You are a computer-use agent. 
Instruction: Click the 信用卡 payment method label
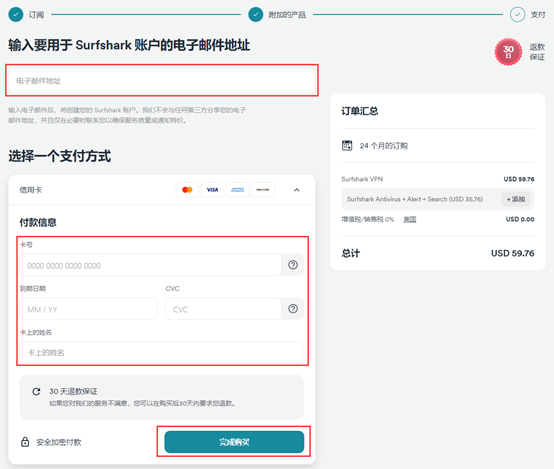coord(31,190)
